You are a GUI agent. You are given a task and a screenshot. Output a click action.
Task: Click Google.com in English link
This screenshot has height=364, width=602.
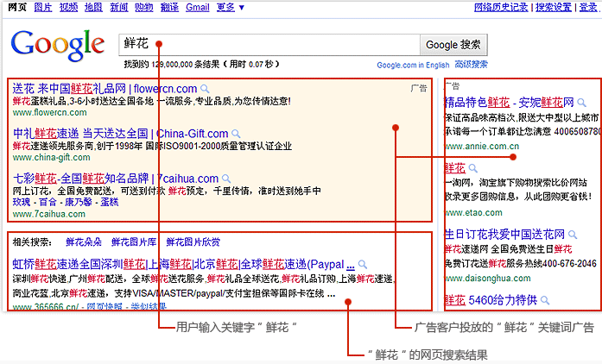click(x=413, y=65)
